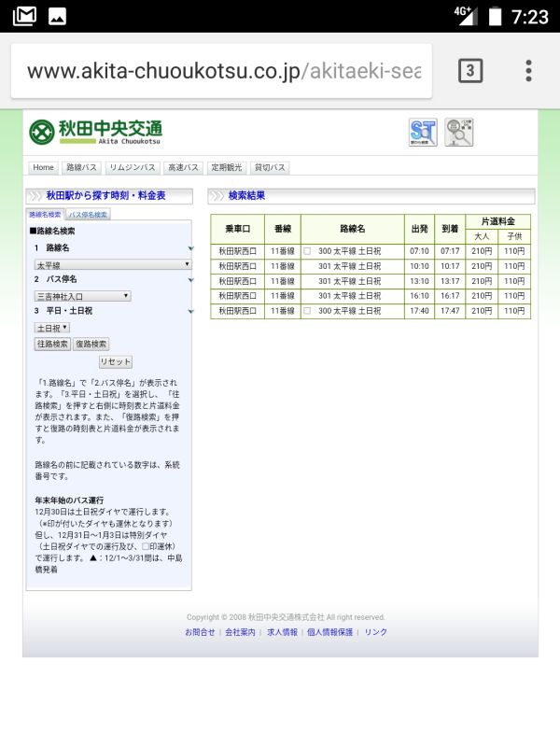Click the リセット button
The height and width of the screenshot is (747, 560).
[x=115, y=362]
